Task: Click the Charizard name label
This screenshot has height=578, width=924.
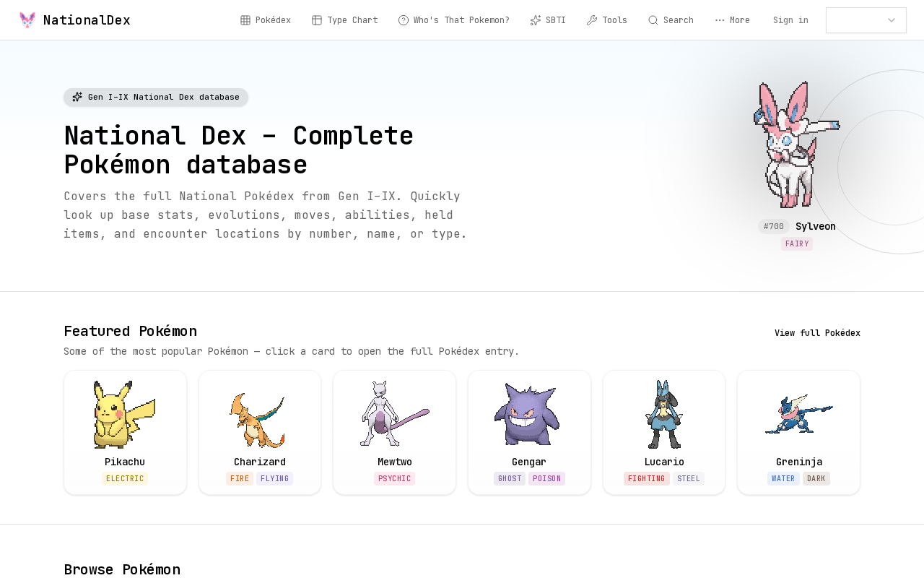Action: (260, 462)
